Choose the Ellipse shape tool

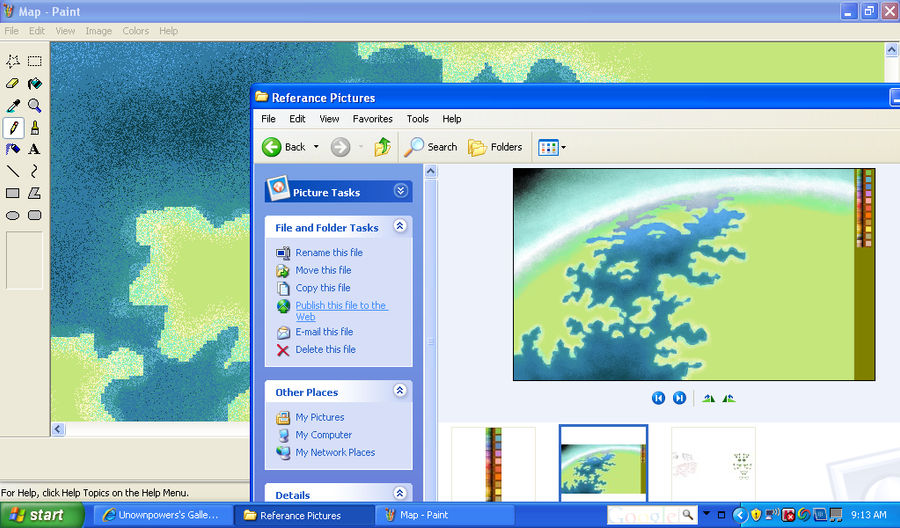pos(13,216)
